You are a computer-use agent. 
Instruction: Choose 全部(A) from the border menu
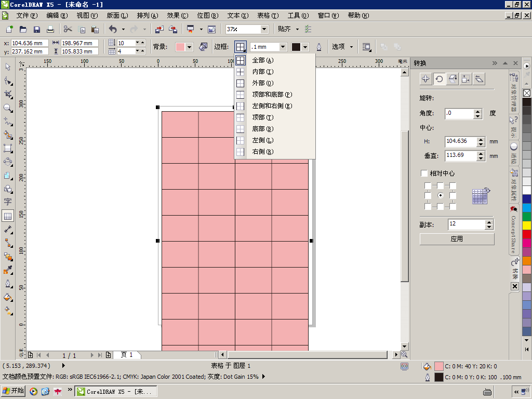[275, 60]
